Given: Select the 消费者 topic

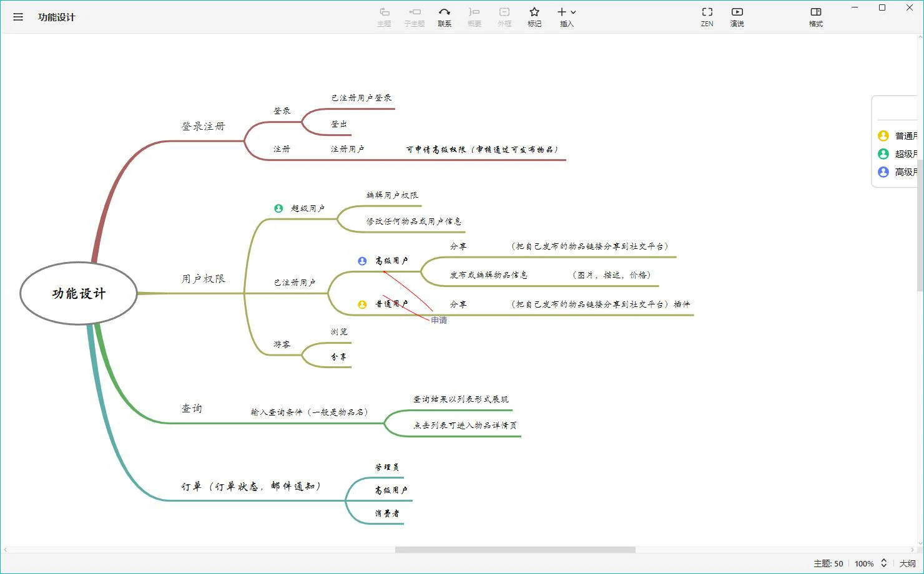Looking at the screenshot, I should 387,513.
